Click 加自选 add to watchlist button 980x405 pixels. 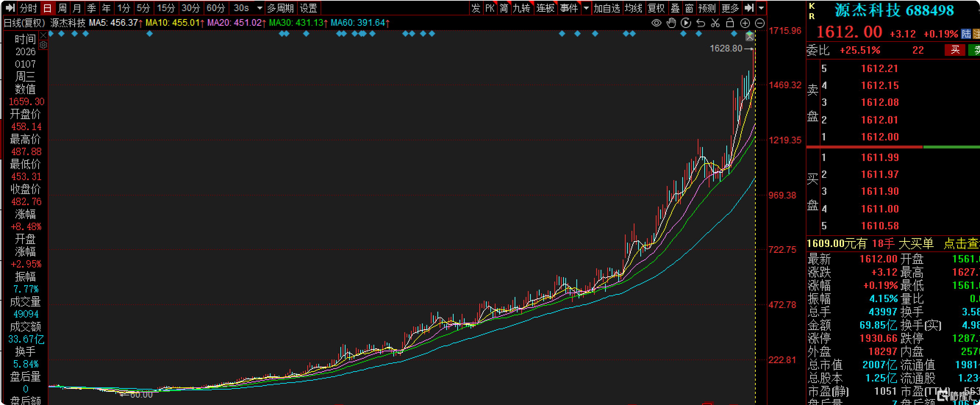(x=607, y=8)
